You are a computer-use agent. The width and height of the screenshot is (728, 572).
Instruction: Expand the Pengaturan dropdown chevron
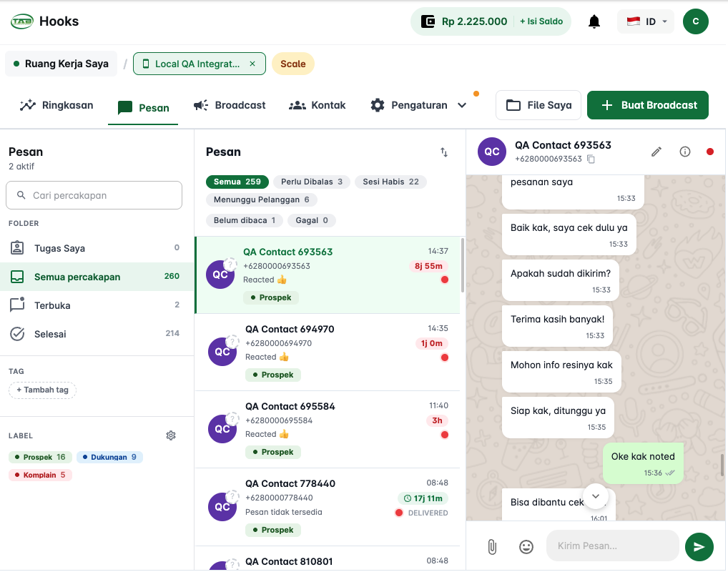pyautogui.click(x=462, y=105)
